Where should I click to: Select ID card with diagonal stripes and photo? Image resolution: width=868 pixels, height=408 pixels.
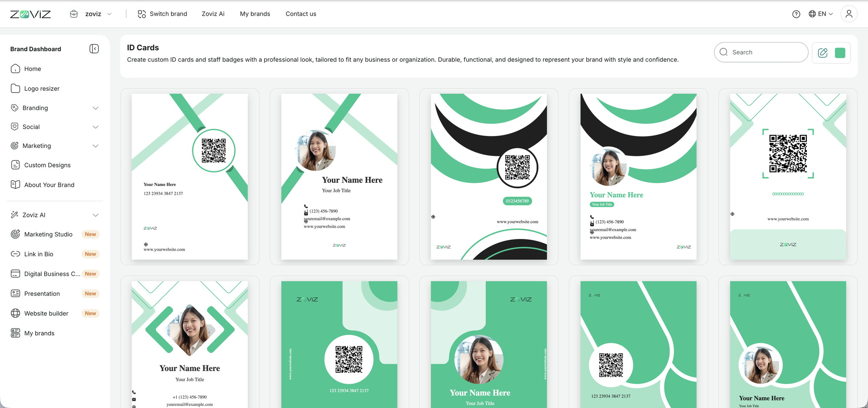coord(339,176)
